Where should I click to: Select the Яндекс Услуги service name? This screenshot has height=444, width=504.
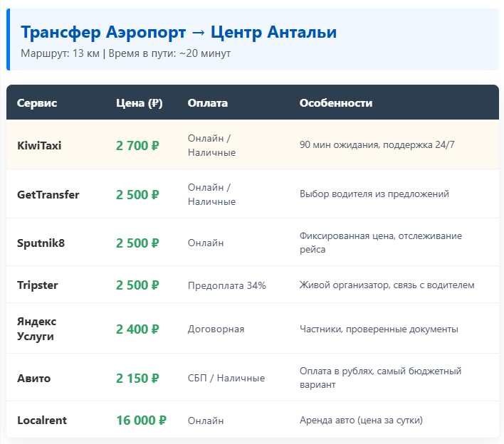pyautogui.click(x=36, y=329)
